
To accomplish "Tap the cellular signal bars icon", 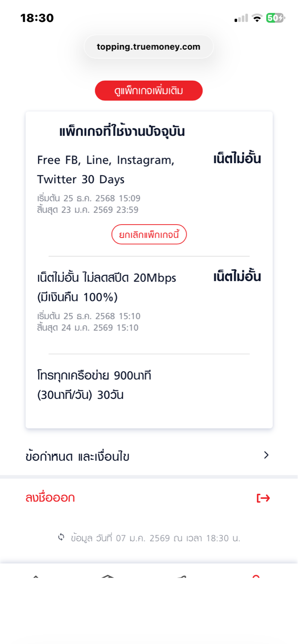I will pyautogui.click(x=241, y=18).
